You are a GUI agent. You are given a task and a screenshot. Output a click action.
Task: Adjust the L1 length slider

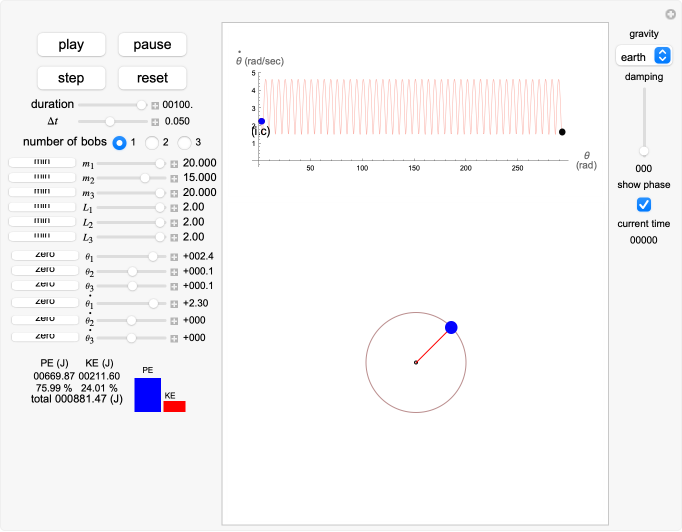[x=131, y=207]
